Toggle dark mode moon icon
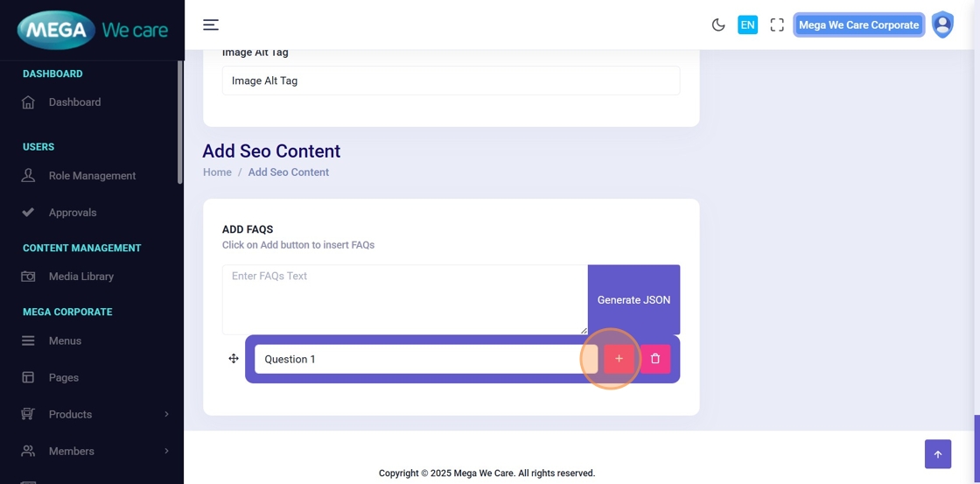Viewport: 980px width, 484px height. [718, 25]
